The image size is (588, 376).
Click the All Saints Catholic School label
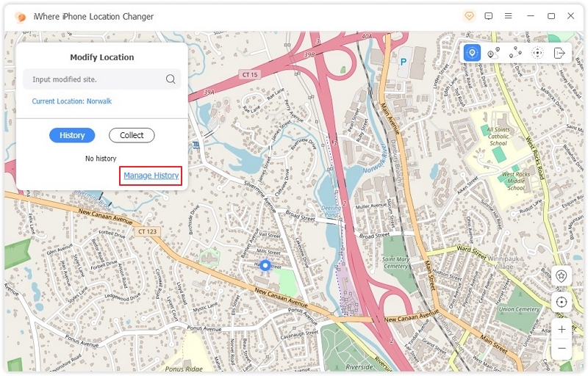click(498, 137)
